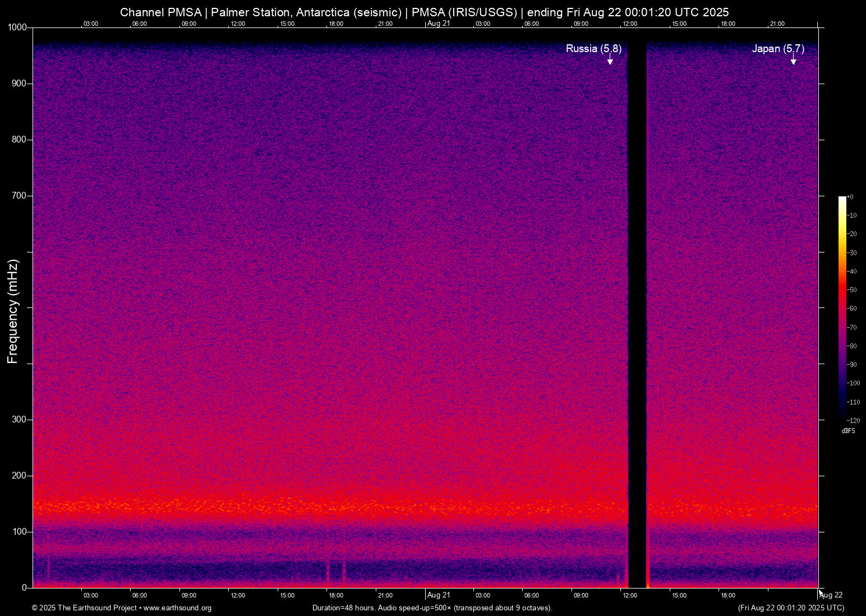
Task: Click the Russia (5.8) earthquake label
Action: click(x=593, y=49)
